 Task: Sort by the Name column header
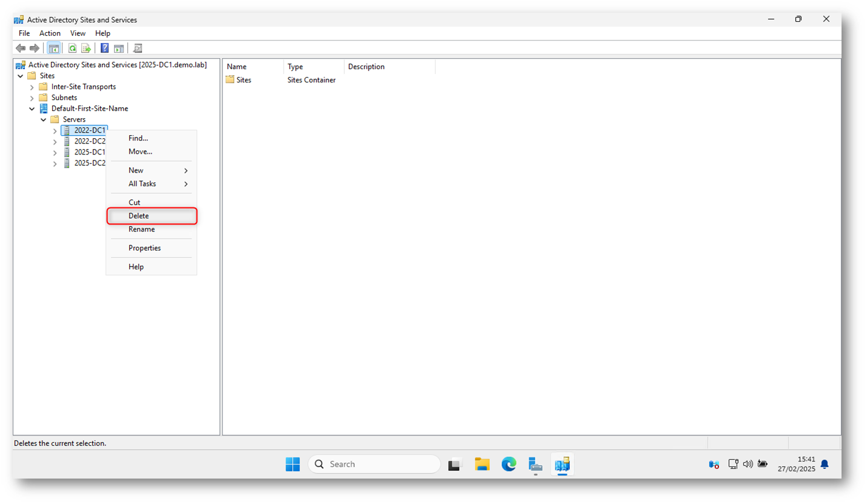tap(253, 67)
